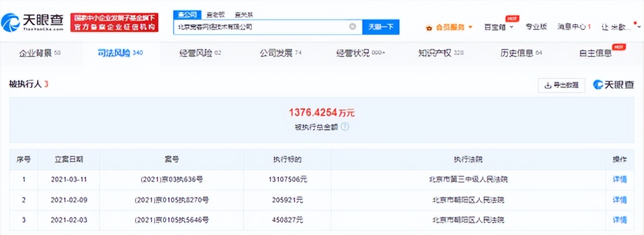Click the 天眼查 watermark logo near export
This screenshot has height=235, width=644.
coord(613,85)
